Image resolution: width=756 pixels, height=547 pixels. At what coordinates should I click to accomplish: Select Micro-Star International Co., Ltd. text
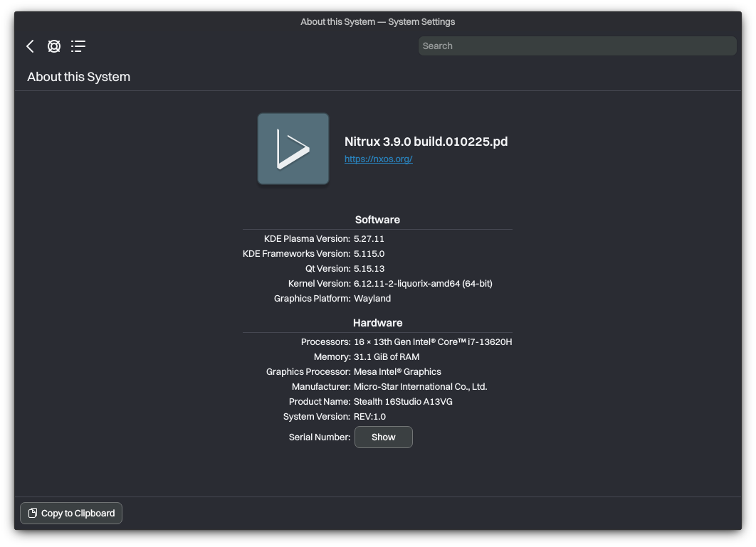[421, 387]
